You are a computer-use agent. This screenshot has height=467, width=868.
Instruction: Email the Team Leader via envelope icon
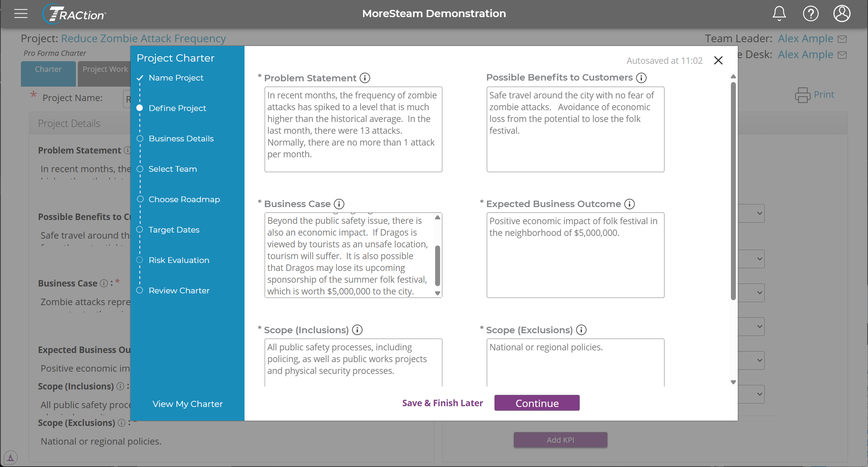[842, 39]
